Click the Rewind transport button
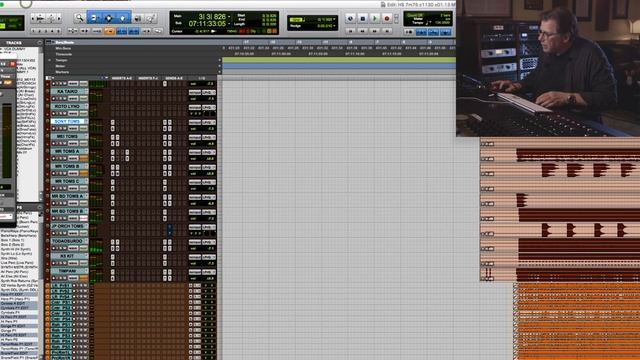This screenshot has height=360, width=640. point(362,31)
